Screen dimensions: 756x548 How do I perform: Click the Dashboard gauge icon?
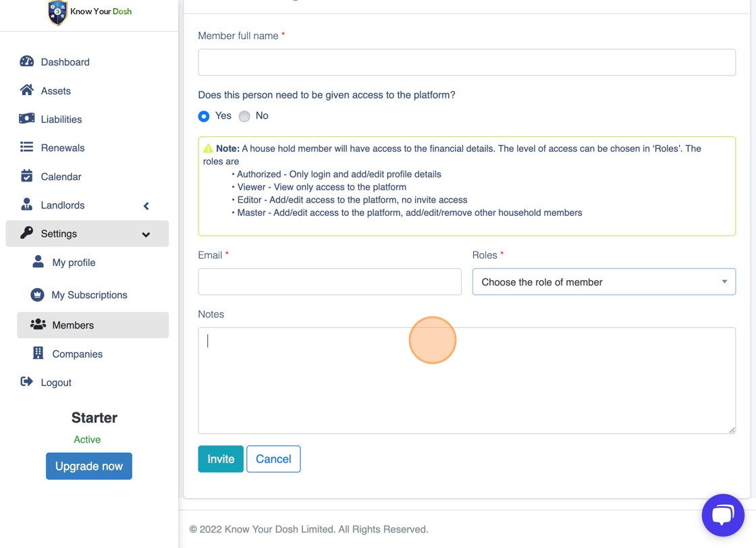[27, 61]
